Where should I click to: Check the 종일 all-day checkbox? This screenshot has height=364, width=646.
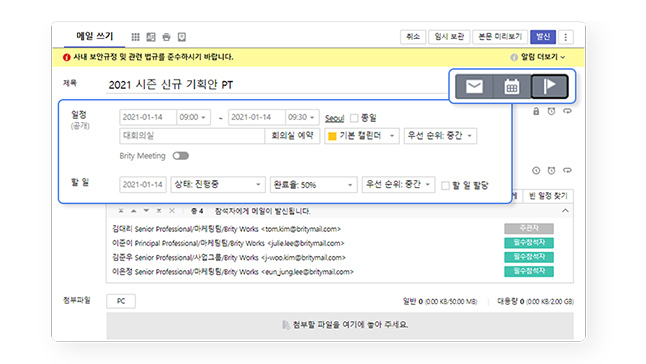354,118
